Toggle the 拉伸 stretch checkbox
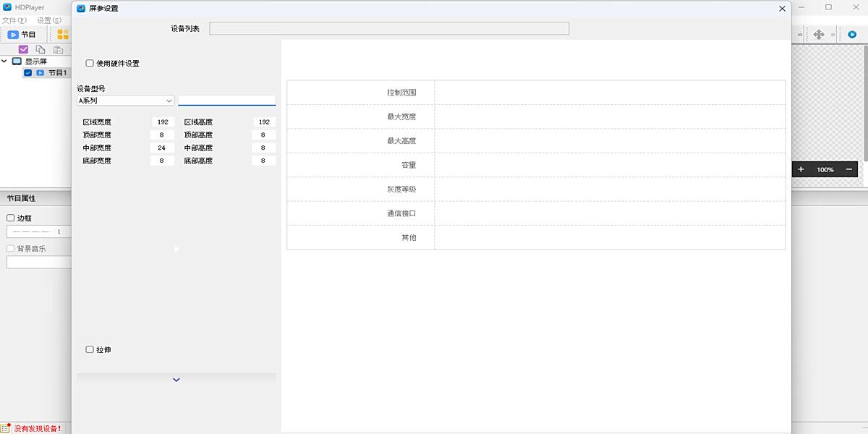Image resolution: width=868 pixels, height=434 pixels. click(90, 350)
